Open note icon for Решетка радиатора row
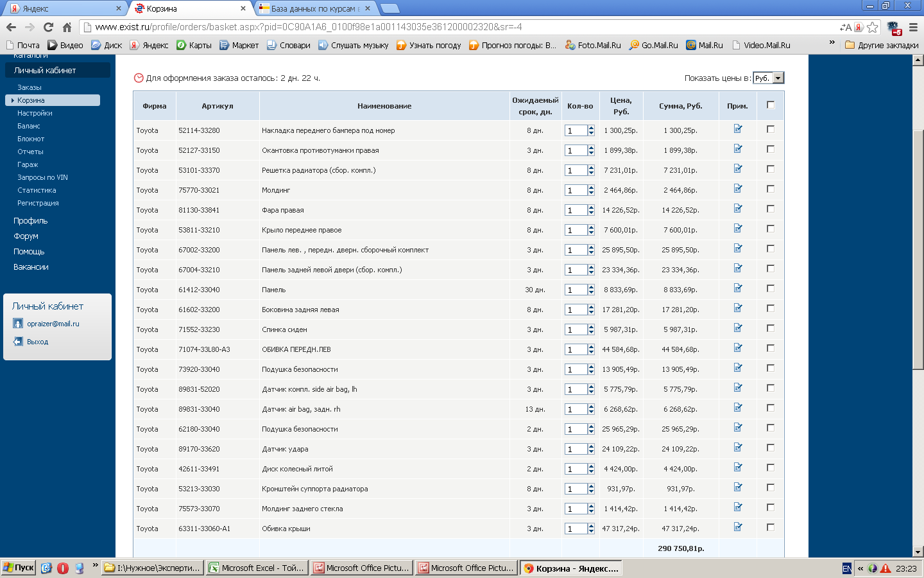This screenshot has height=578, width=924. (738, 169)
